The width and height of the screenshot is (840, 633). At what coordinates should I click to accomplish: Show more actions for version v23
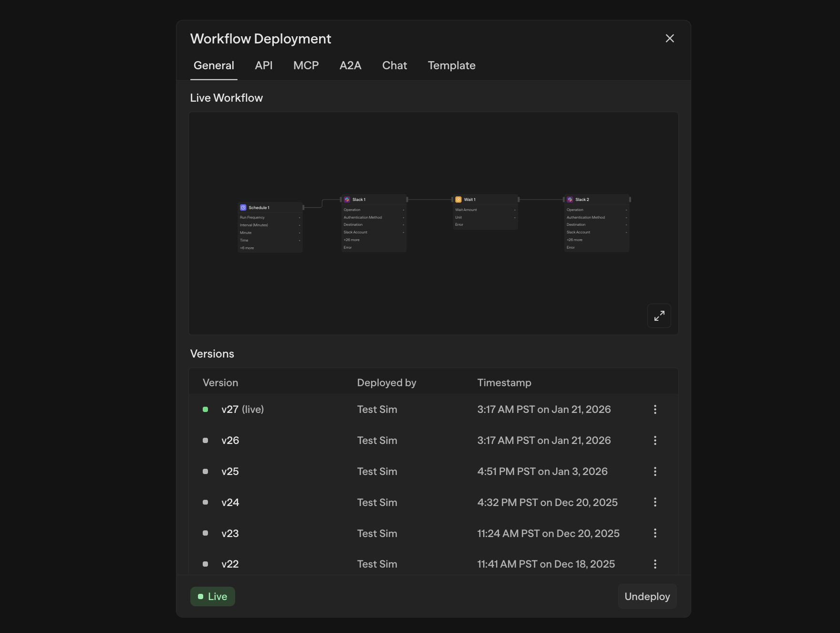pyautogui.click(x=655, y=533)
